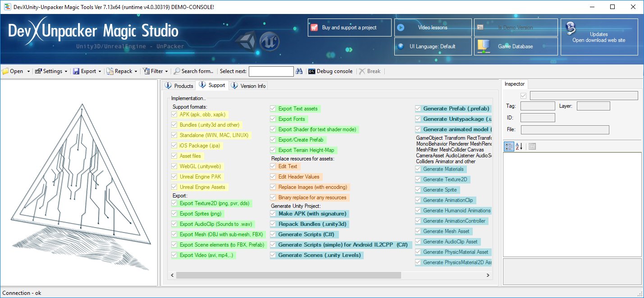Click the Video lessons play icon

click(400, 28)
